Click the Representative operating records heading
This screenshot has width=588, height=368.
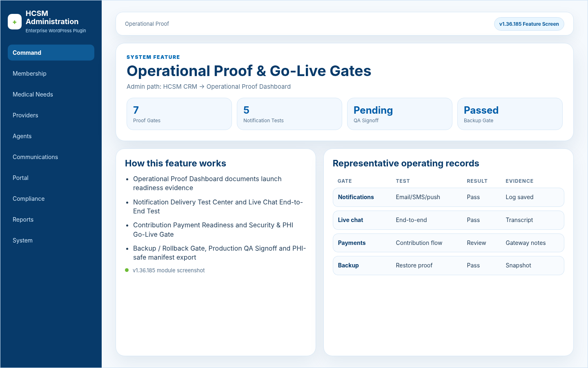pos(406,163)
